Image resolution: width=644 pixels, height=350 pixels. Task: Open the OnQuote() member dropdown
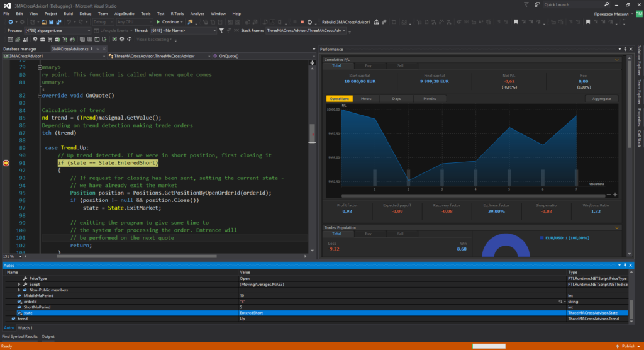pos(264,56)
